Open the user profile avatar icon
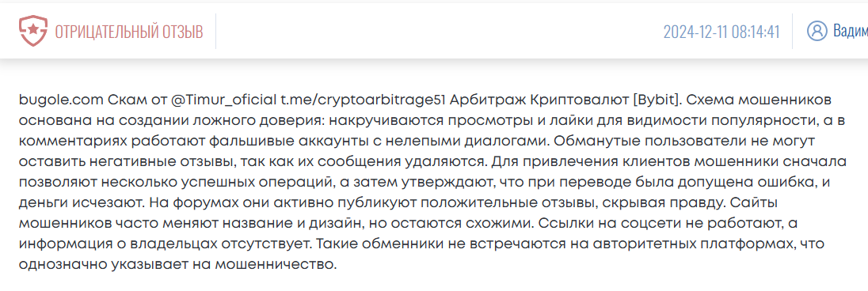 point(817,31)
